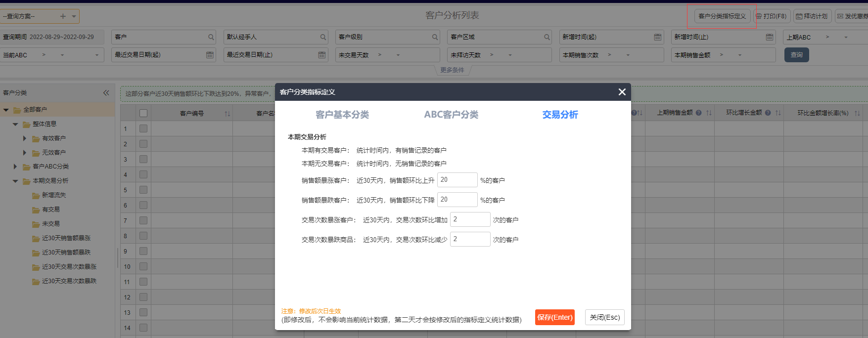Expand 更多条件

coord(452,70)
